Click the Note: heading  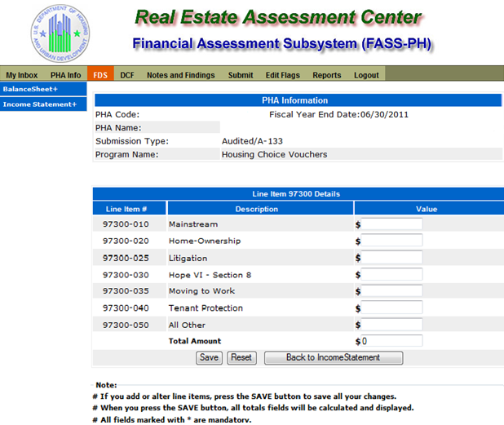[x=106, y=385]
